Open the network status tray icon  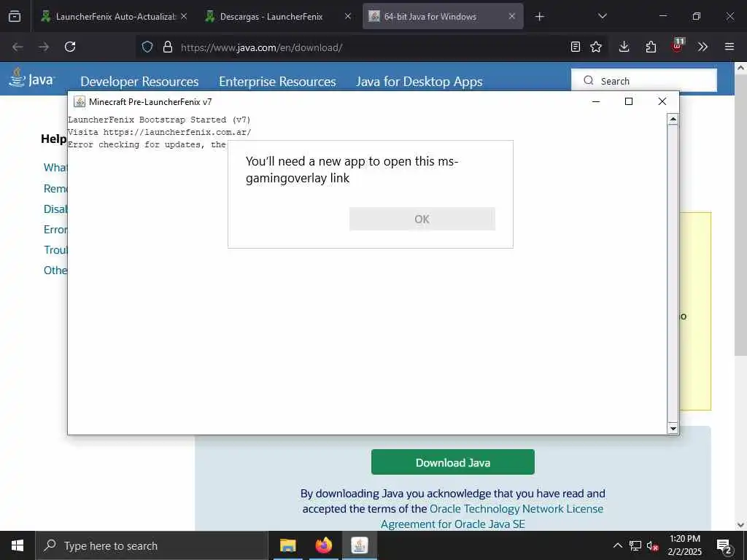pyautogui.click(x=635, y=545)
